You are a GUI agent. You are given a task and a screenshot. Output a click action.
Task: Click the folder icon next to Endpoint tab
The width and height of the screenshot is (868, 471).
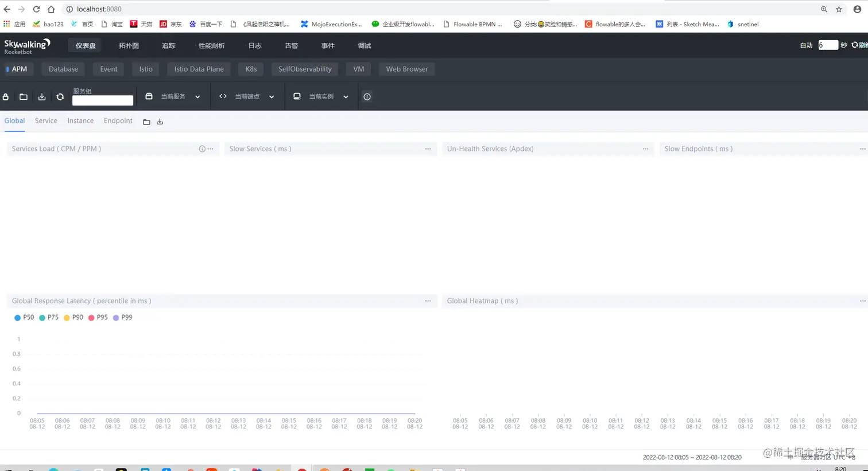point(146,122)
